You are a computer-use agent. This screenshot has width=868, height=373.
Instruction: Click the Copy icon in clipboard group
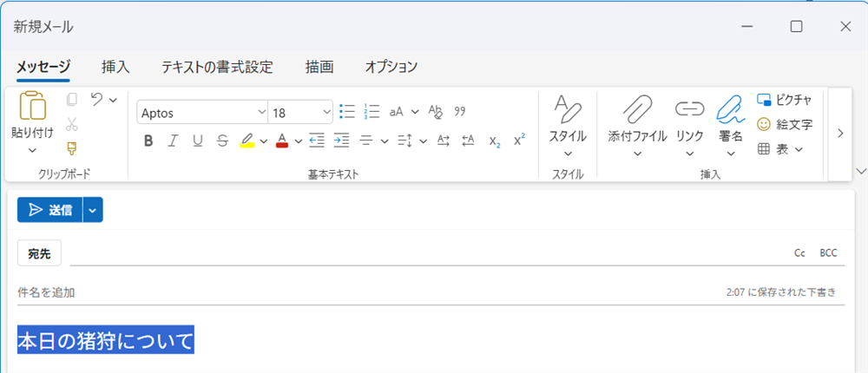pyautogui.click(x=71, y=100)
